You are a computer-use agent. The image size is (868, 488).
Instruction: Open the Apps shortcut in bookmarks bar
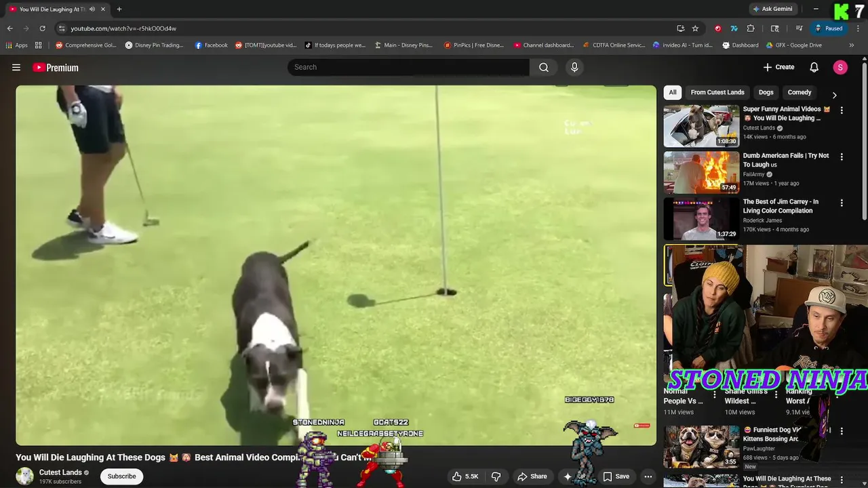[x=17, y=45]
